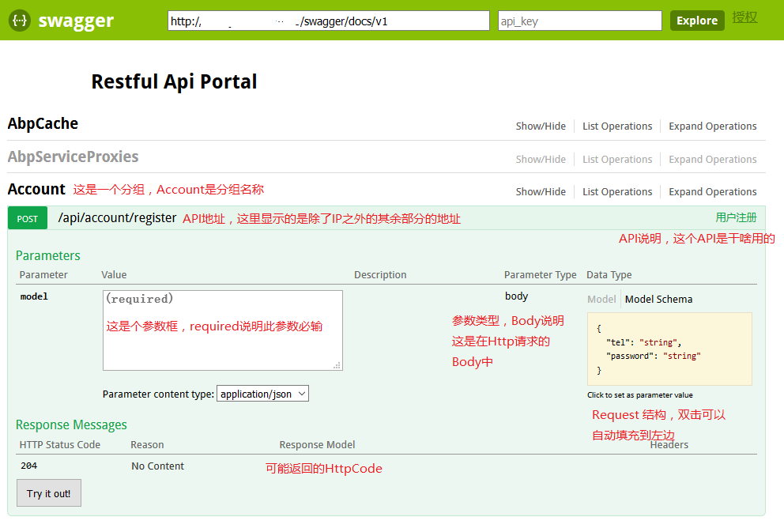Click the swagger docs URL field
The height and width of the screenshot is (532, 784).
point(329,21)
